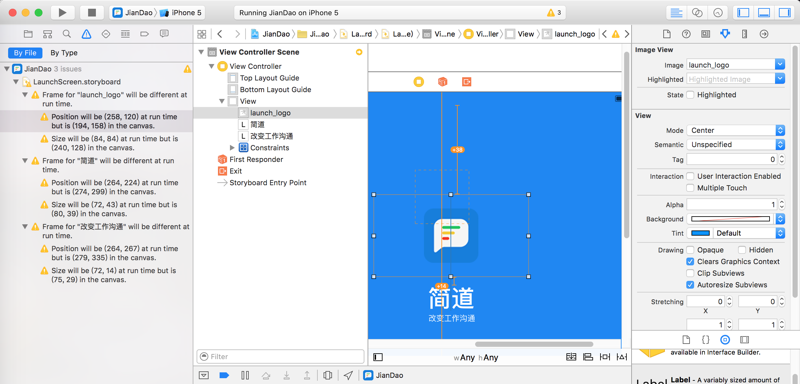Open the Project navigator folder icon
Screen dimensions: 800x384
pyautogui.click(x=29, y=34)
